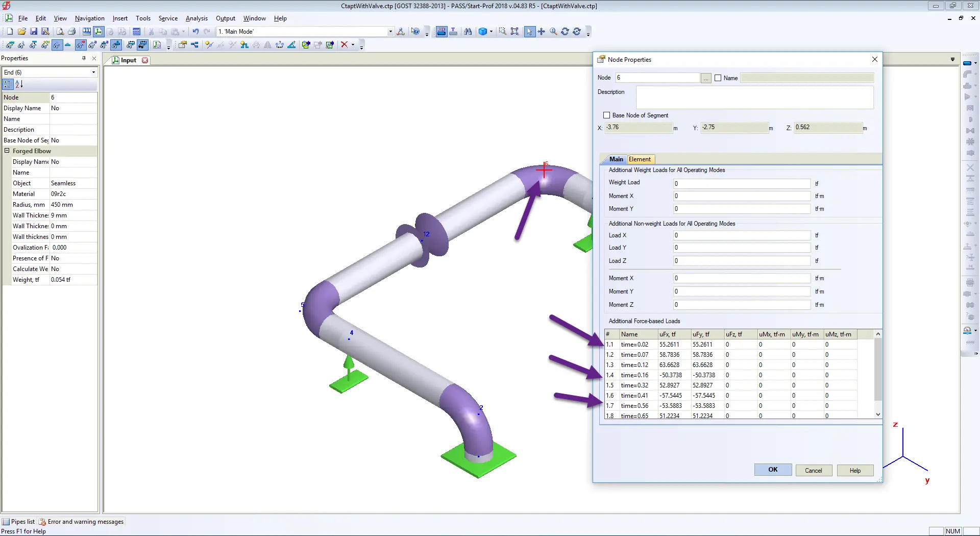The height and width of the screenshot is (536, 980).
Task: Open file with the folder icon
Action: [x=22, y=32]
